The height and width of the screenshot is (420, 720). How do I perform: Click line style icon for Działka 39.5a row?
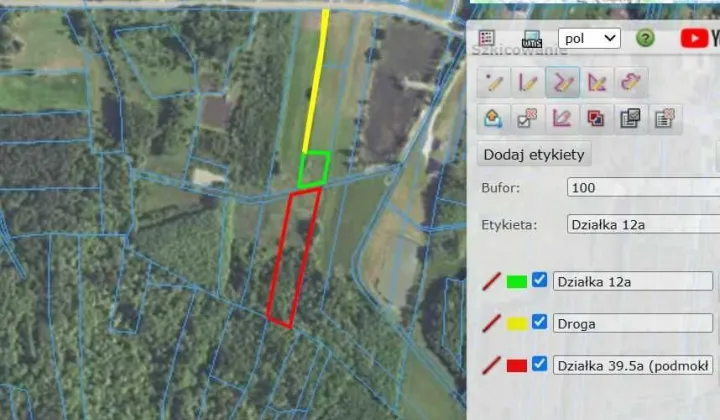491,366
